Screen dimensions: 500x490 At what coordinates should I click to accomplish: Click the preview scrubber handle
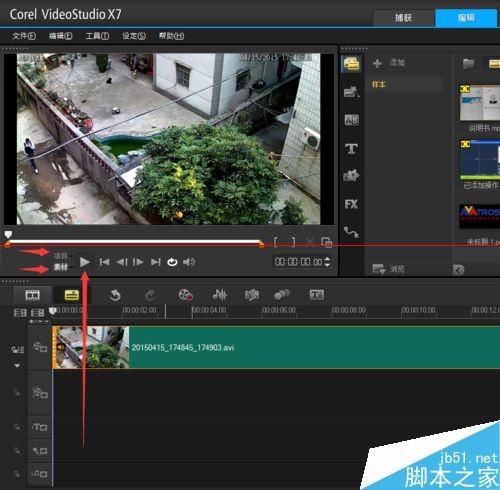pos(8,234)
